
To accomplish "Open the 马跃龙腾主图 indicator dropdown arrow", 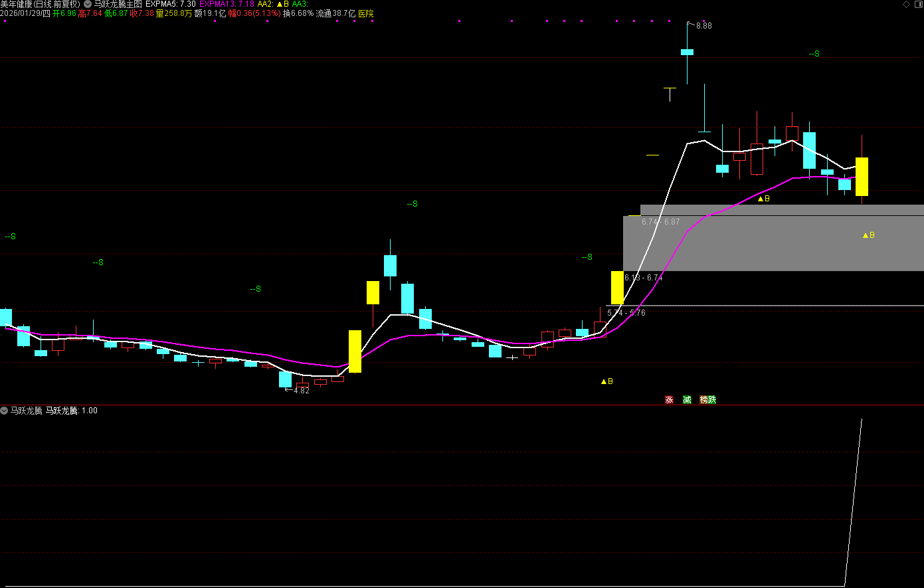I will [x=88, y=4].
